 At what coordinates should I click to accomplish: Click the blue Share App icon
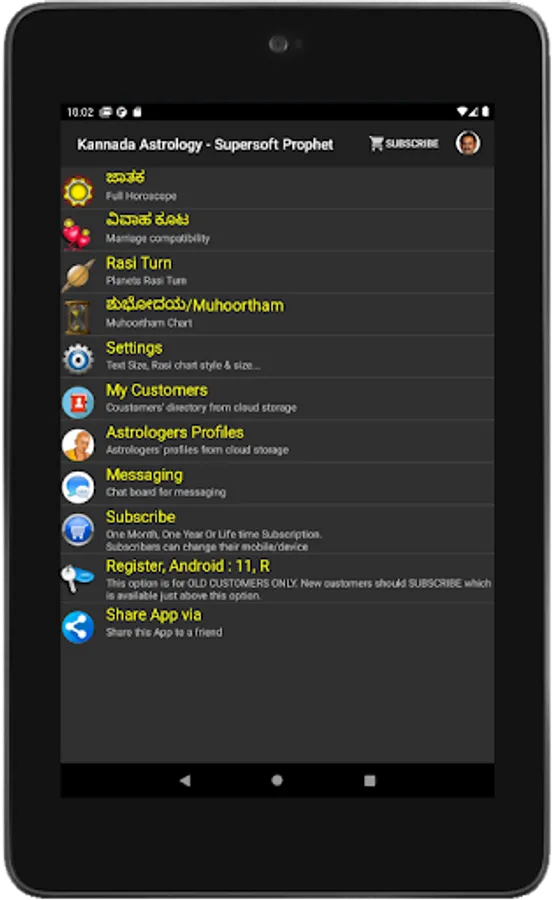point(78,627)
